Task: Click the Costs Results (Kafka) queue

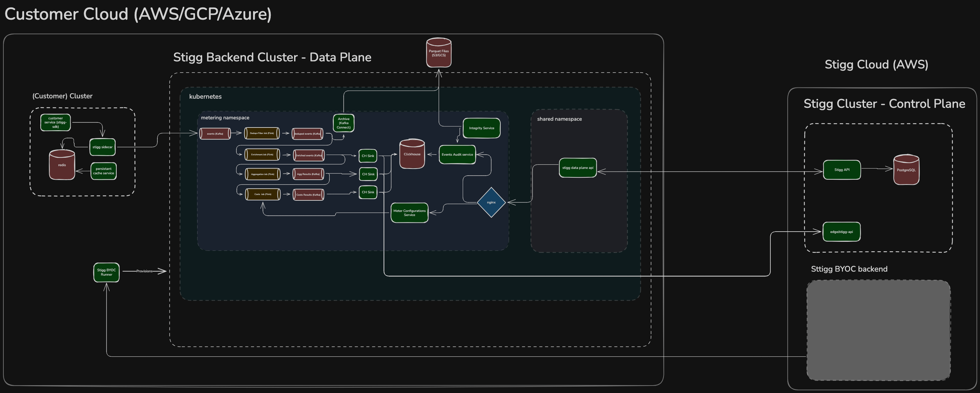Action: [308, 194]
